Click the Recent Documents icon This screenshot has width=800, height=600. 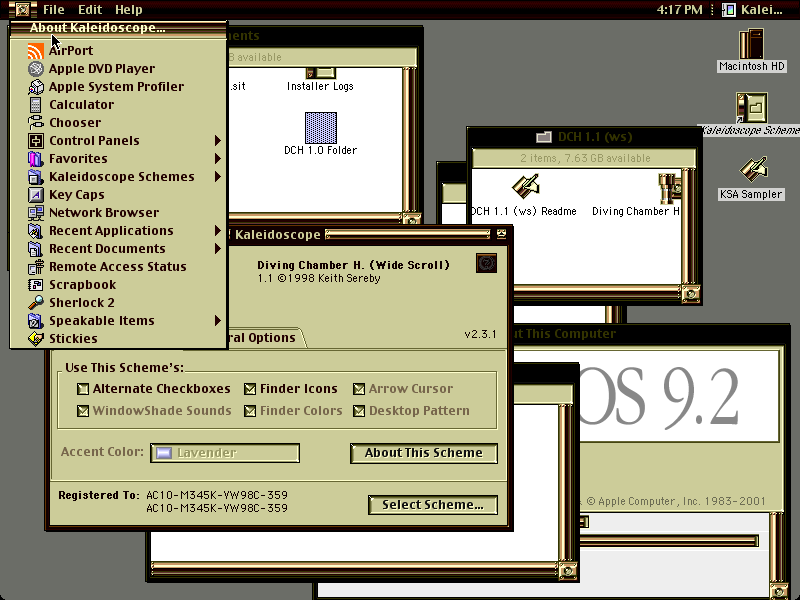pos(36,248)
